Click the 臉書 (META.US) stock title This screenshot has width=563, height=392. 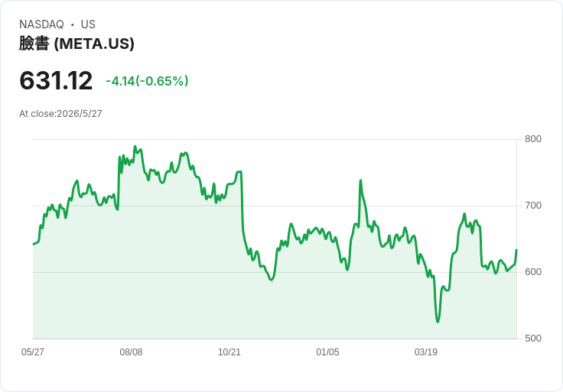pos(76,44)
